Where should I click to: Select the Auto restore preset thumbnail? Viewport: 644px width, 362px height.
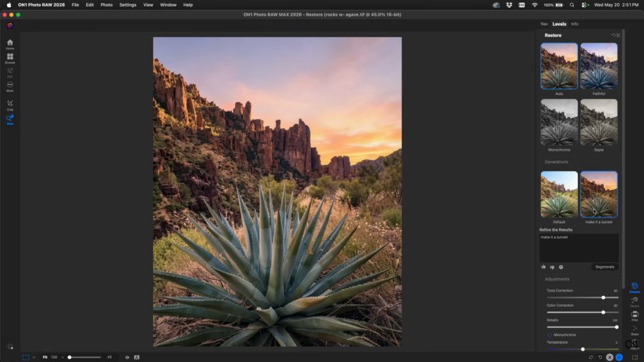559,66
